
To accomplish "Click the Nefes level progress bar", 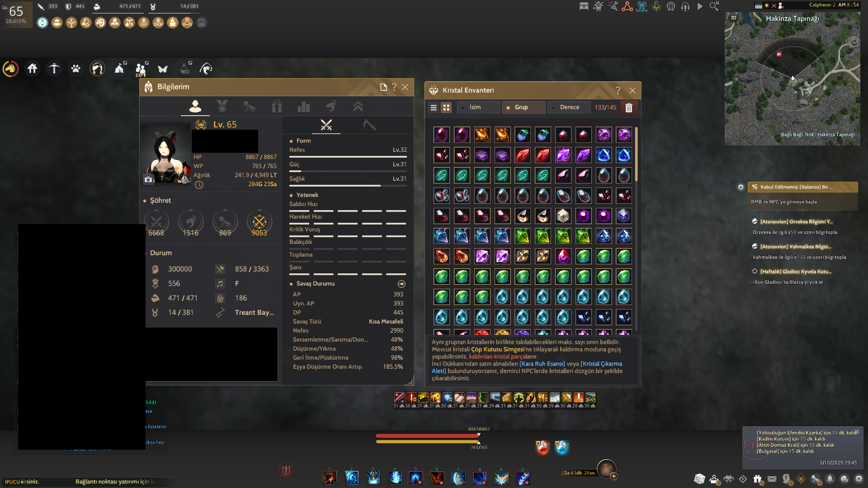I will [x=348, y=157].
